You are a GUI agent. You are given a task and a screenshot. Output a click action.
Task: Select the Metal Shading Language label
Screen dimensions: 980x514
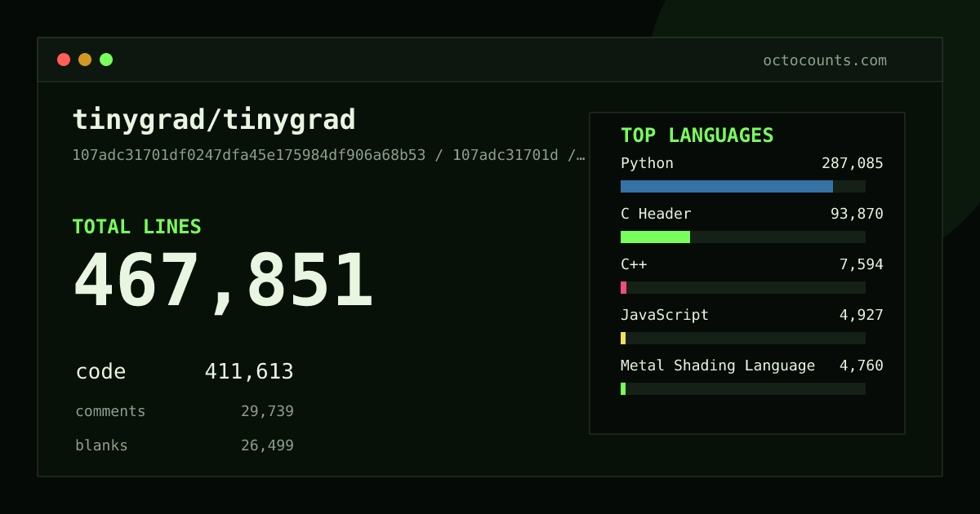(x=718, y=366)
